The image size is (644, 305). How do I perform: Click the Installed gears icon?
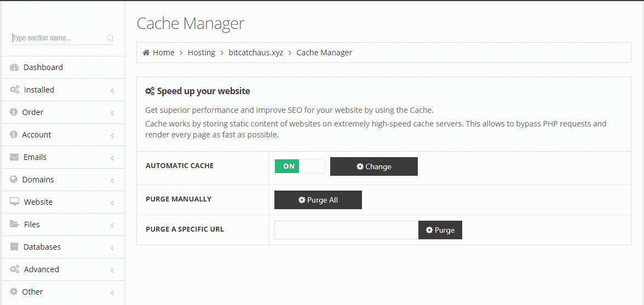click(14, 90)
